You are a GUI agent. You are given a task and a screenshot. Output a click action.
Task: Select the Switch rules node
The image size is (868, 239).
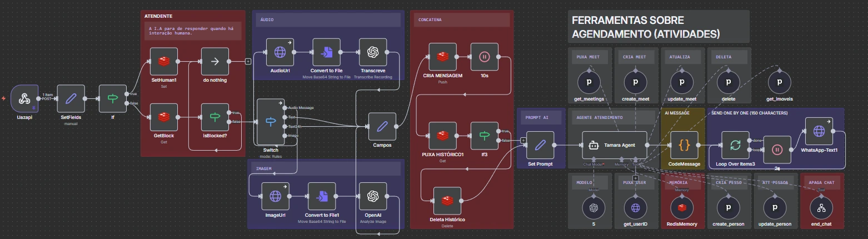[270, 122]
